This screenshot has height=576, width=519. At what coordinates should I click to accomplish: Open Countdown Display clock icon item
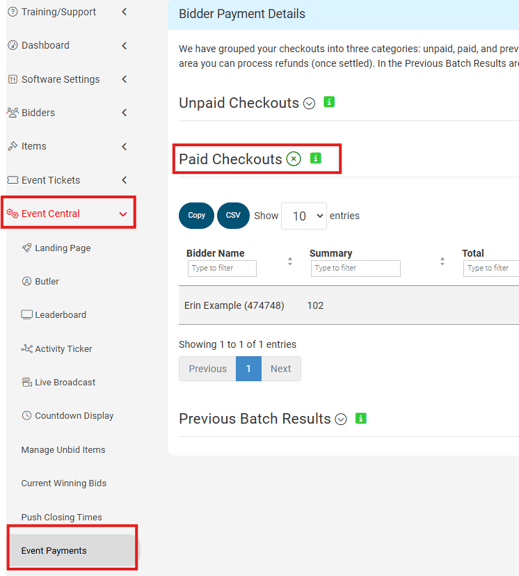(26, 415)
